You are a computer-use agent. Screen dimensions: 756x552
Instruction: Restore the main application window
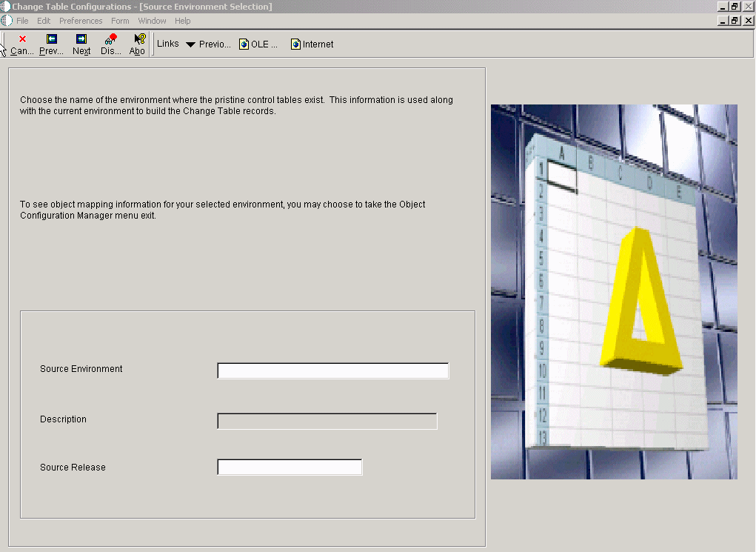pos(735,7)
